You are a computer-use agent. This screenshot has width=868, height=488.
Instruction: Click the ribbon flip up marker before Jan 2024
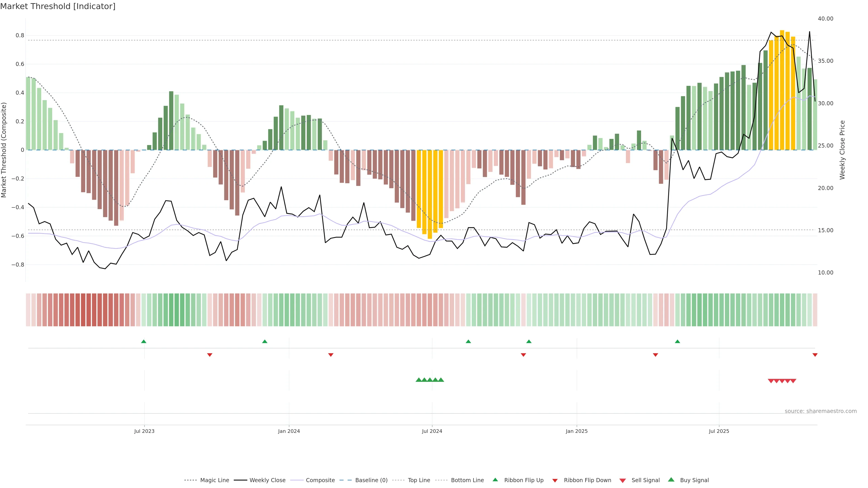[264, 342]
